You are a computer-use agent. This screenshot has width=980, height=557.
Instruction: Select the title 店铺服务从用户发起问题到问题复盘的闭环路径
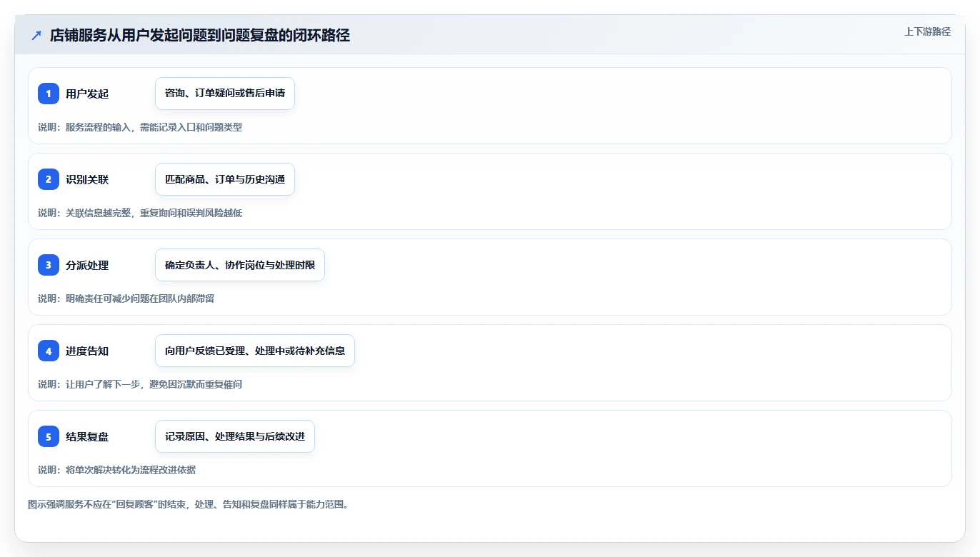(x=200, y=36)
